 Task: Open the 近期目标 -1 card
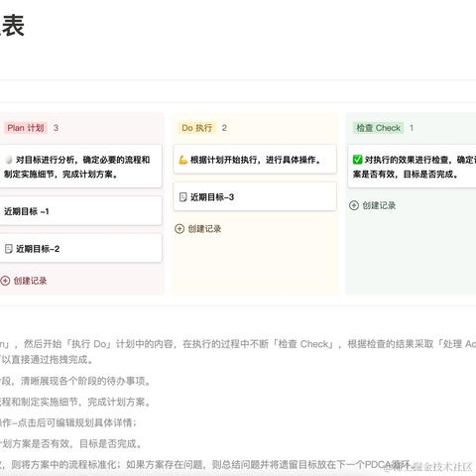point(80,211)
